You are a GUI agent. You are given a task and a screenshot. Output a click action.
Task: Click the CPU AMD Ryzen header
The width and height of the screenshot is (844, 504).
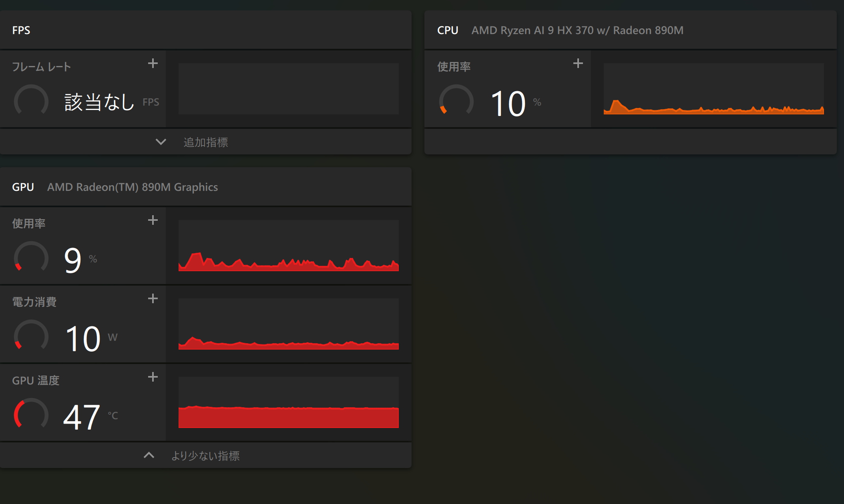(577, 30)
